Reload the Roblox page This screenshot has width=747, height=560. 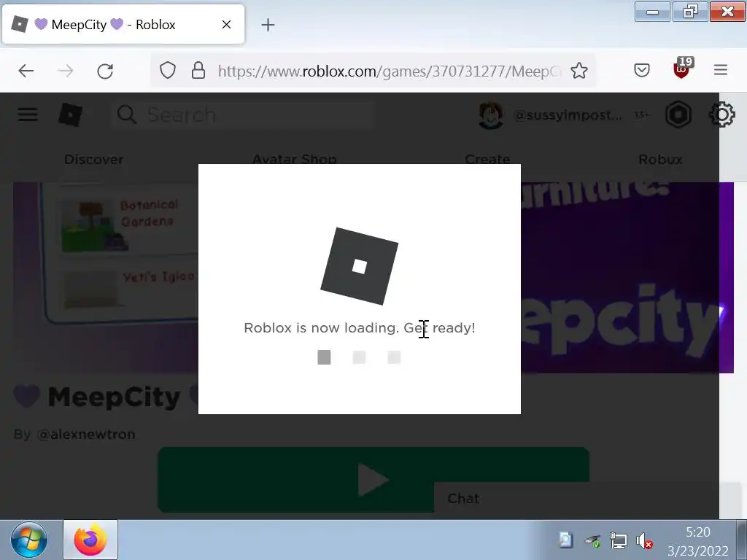point(105,71)
